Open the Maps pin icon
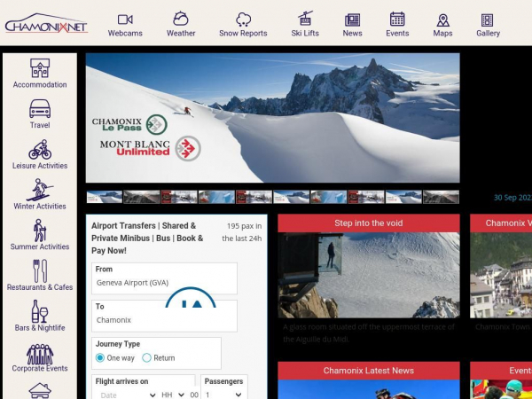Image resolution: width=532 pixels, height=399 pixels. (x=442, y=20)
